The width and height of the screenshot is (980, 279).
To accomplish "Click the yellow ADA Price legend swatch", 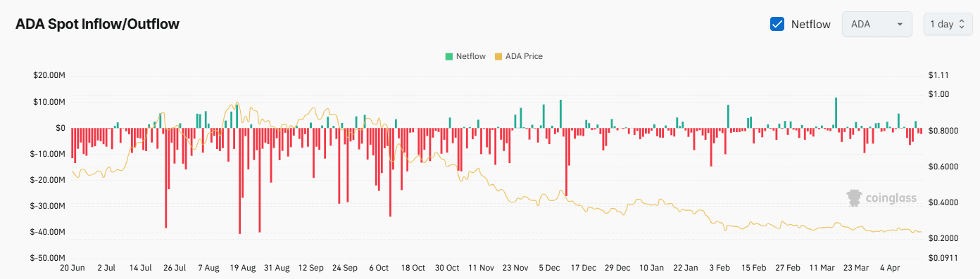I will (499, 56).
